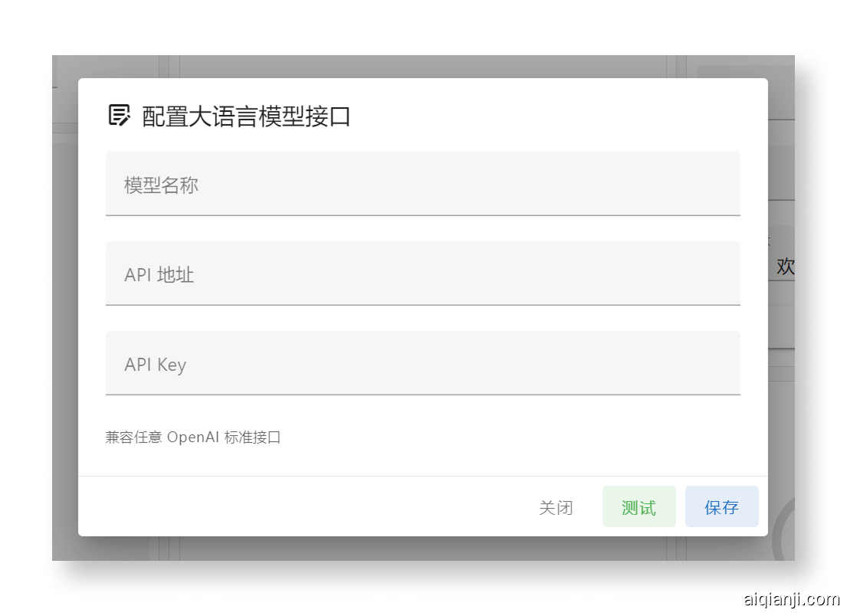Click the hint text 兼容任意 OpenAI 标准接口
This screenshot has height=616, width=847.
(x=193, y=437)
